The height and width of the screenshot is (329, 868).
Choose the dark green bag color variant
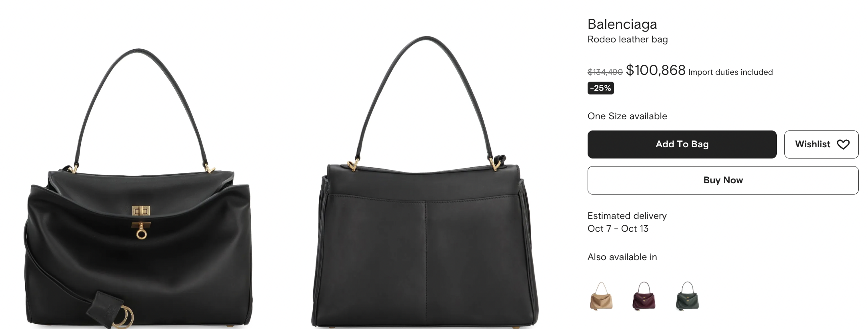point(687,296)
